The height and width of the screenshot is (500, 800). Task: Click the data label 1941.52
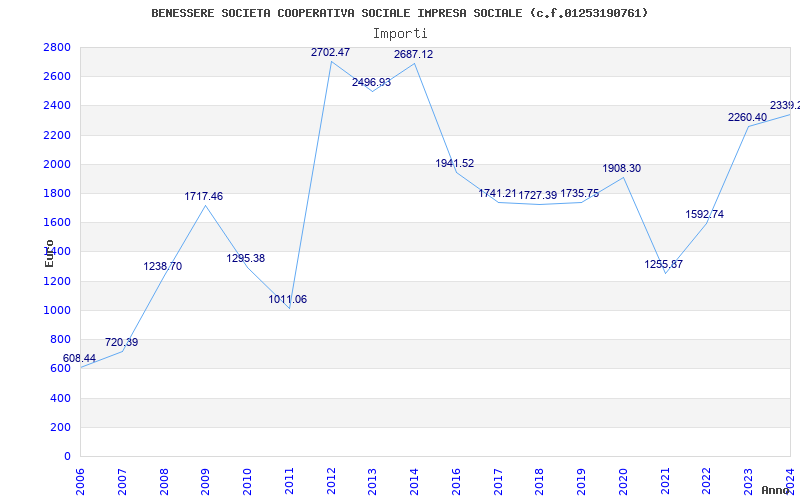[455, 163]
